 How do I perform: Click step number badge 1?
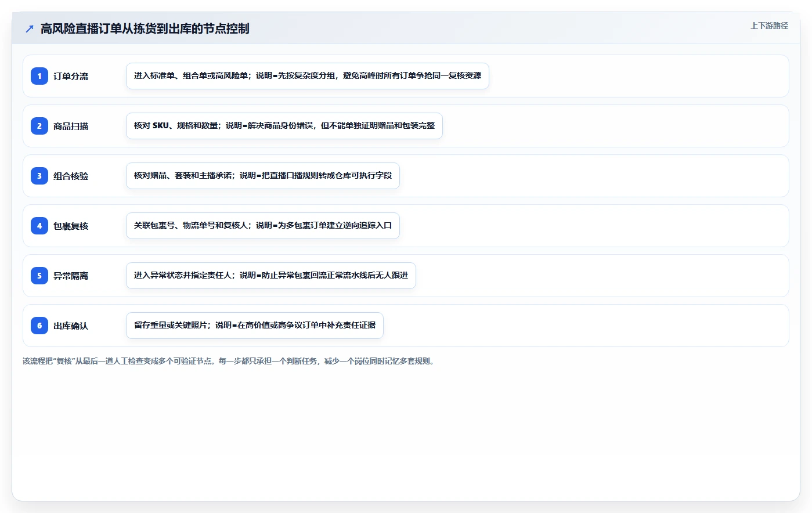coord(39,76)
